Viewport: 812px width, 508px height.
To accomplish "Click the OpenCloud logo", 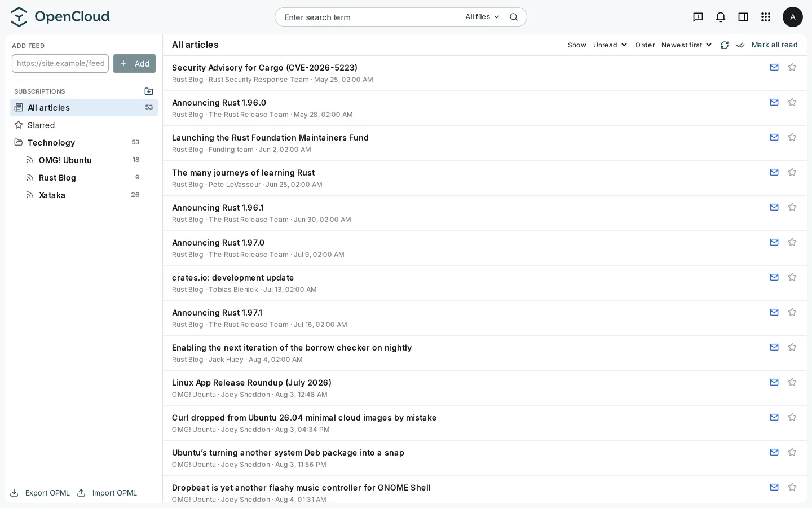I will 60,17.
